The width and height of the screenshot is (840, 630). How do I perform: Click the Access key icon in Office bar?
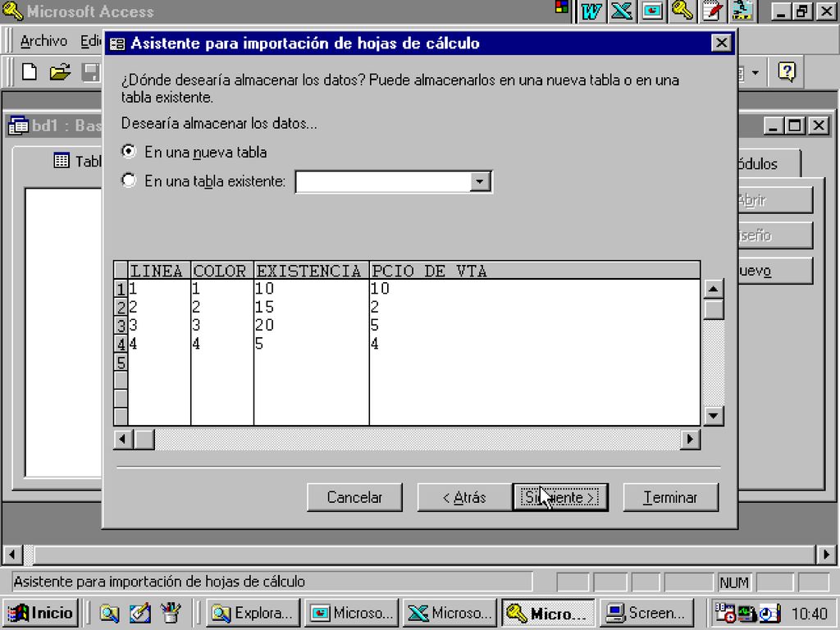click(x=682, y=11)
